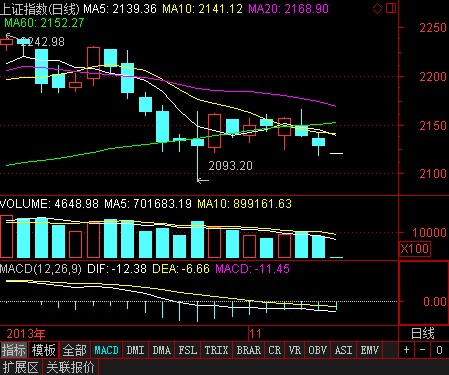
Task: Click the 关联报价 button
Action: pyautogui.click(x=71, y=367)
